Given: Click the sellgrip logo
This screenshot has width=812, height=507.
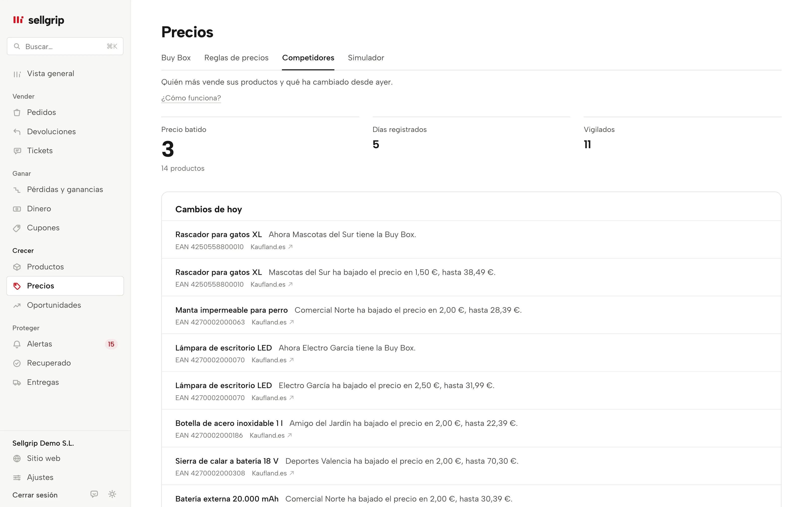Looking at the screenshot, I should click(x=38, y=20).
